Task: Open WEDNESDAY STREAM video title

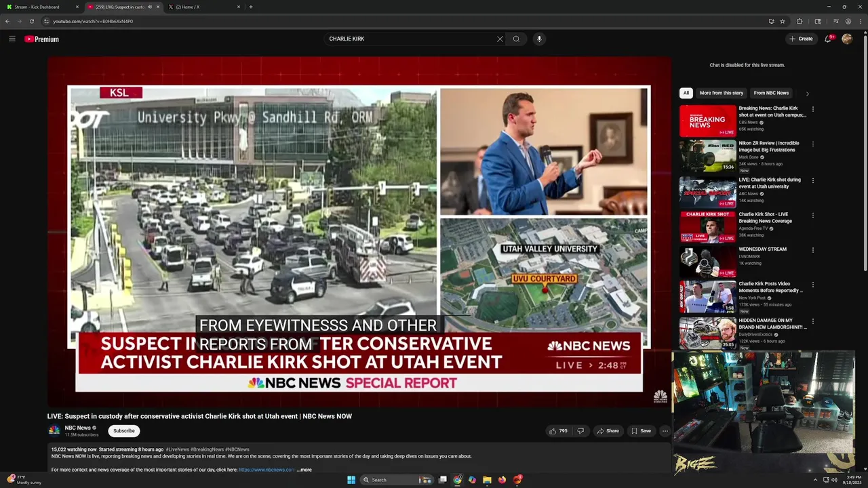Action: (762, 249)
